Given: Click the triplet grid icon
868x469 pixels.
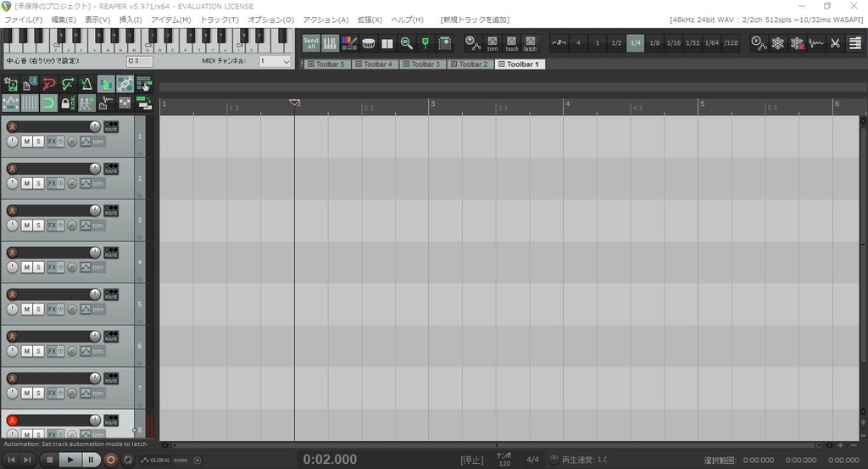Looking at the screenshot, I should pos(559,42).
